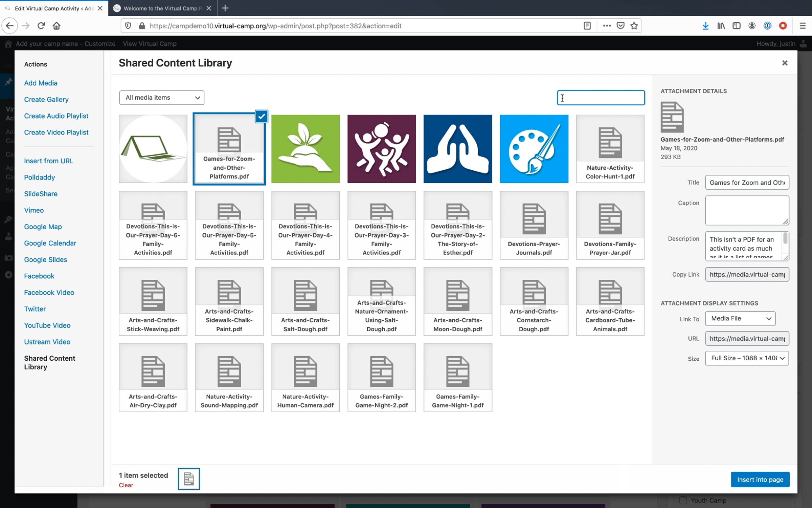Image resolution: width=812 pixels, height=508 pixels.
Task: Toggle reader view icon in address bar
Action: pyautogui.click(x=587, y=26)
